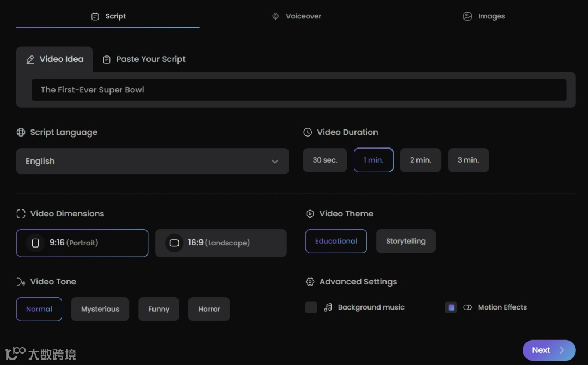Set video duration to 2 min.
Image resolution: width=588 pixels, height=365 pixels.
click(420, 160)
